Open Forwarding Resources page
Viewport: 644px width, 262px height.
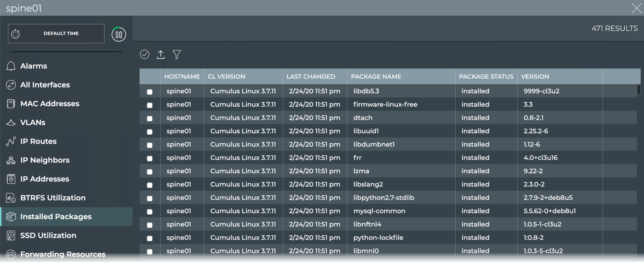pos(63,254)
